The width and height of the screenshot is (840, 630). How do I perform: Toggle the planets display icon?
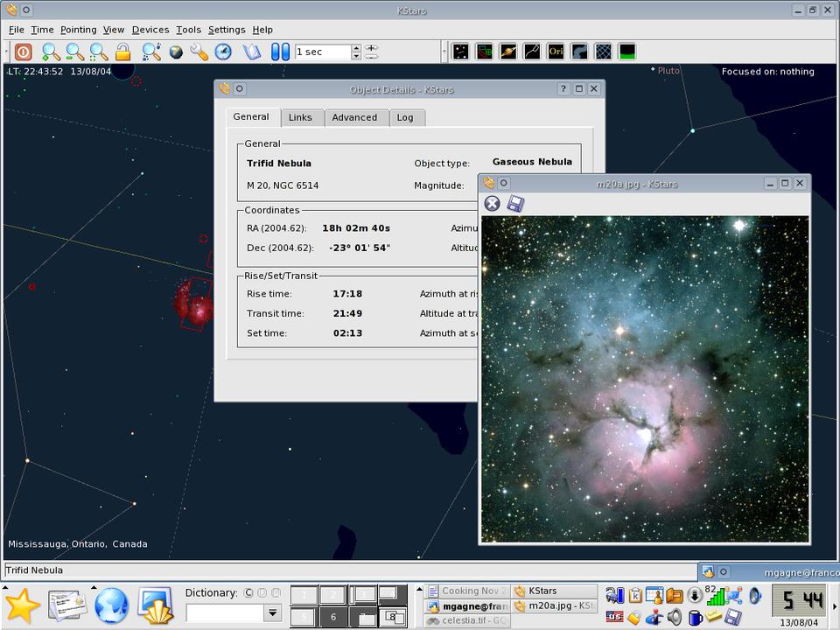click(508, 52)
